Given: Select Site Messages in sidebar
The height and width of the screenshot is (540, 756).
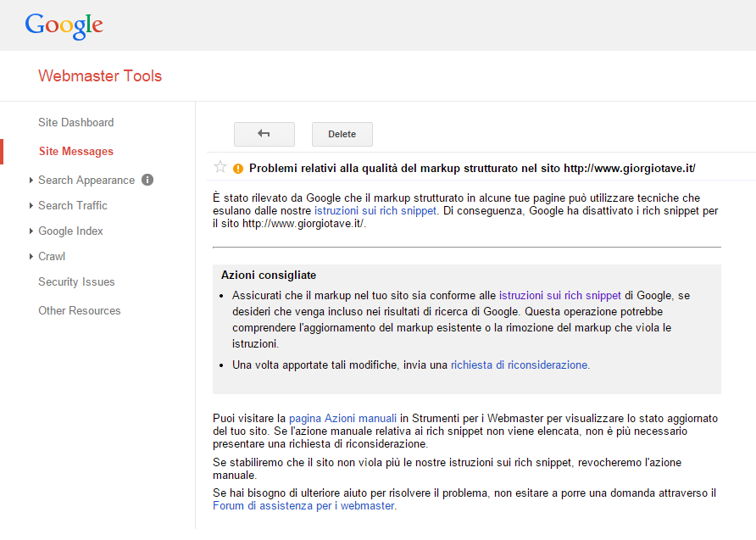Looking at the screenshot, I should [x=75, y=151].
